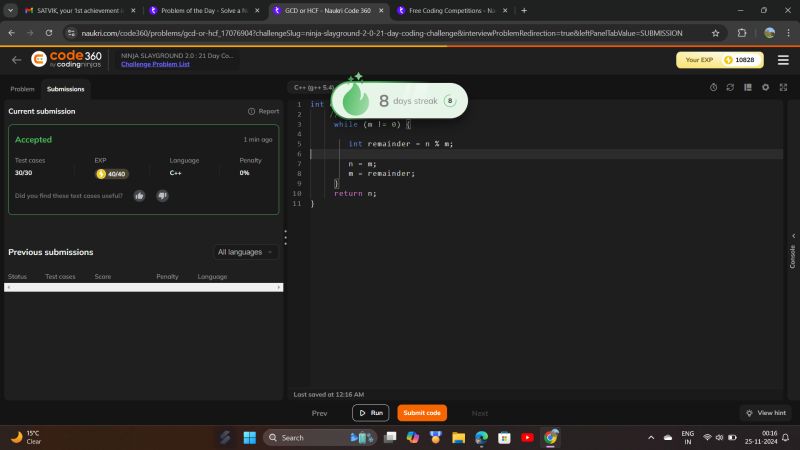This screenshot has height=450, width=800.
Task: Close the GCD or HCF tab
Action: pyautogui.click(x=381, y=10)
